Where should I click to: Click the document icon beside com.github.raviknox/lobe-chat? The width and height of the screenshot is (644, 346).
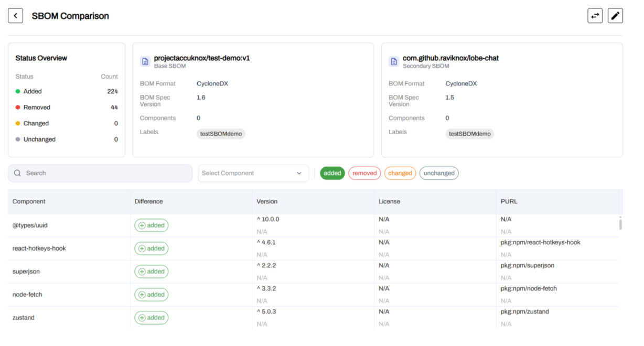pos(394,61)
